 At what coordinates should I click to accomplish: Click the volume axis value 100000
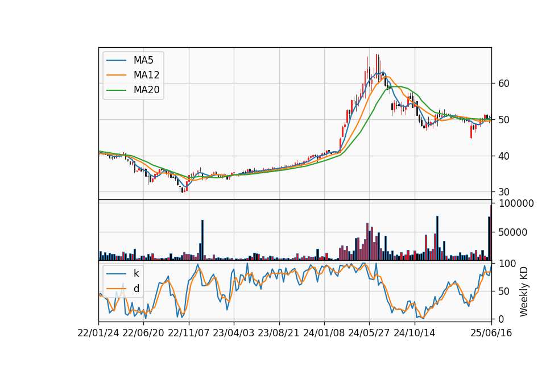pos(516,203)
